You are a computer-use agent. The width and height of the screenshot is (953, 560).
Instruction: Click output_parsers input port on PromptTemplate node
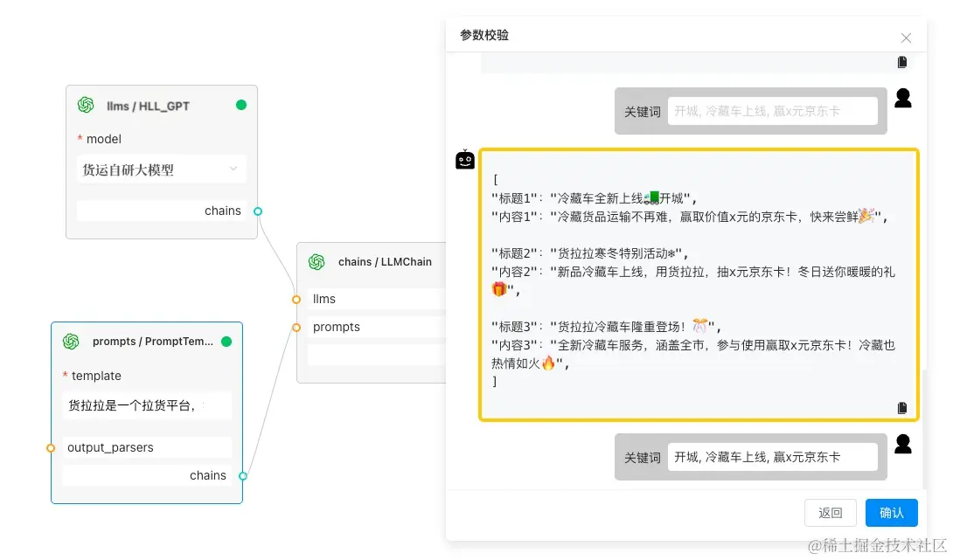[x=51, y=448]
